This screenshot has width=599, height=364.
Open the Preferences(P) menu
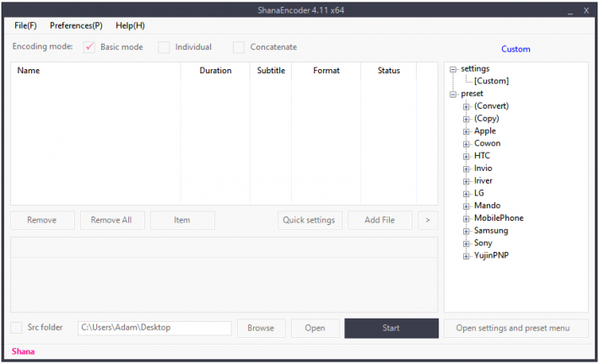click(76, 25)
